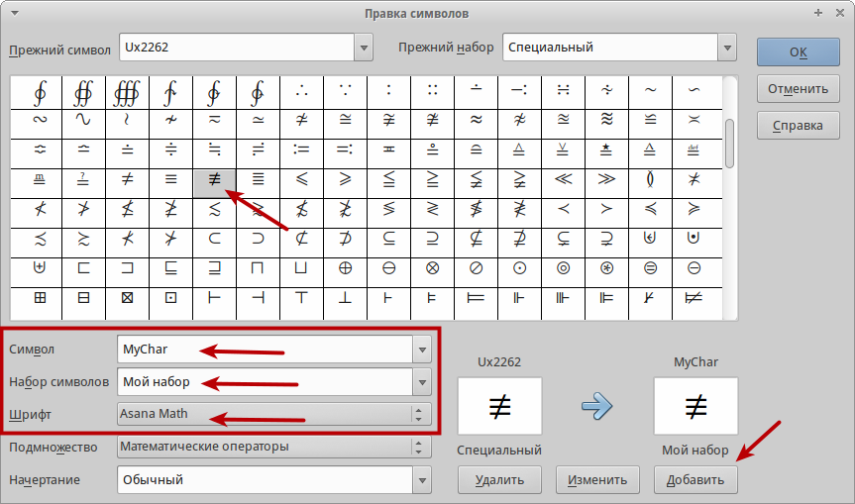Select the volume integral ∰ symbol

click(127, 93)
